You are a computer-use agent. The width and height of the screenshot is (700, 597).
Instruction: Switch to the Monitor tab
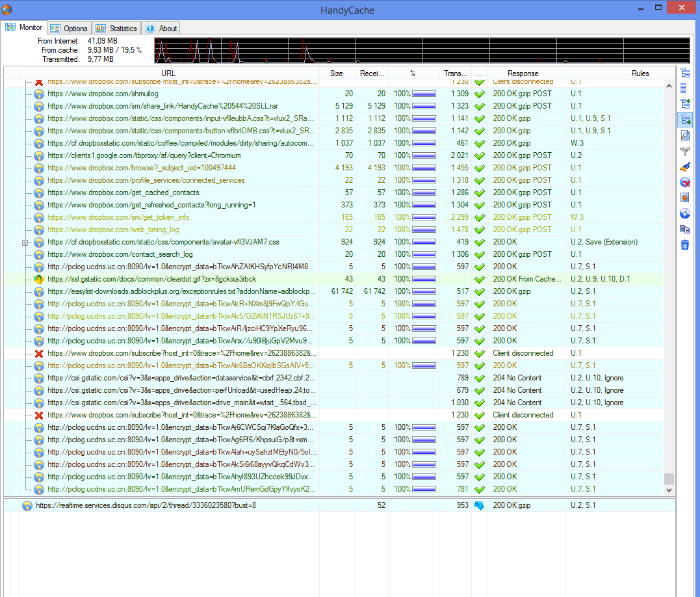pyautogui.click(x=24, y=27)
